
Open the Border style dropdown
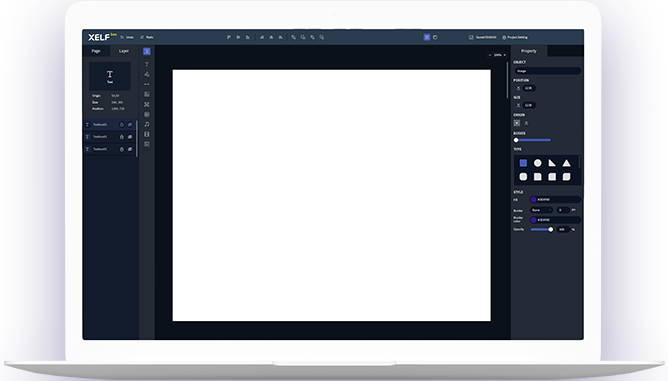coord(541,210)
